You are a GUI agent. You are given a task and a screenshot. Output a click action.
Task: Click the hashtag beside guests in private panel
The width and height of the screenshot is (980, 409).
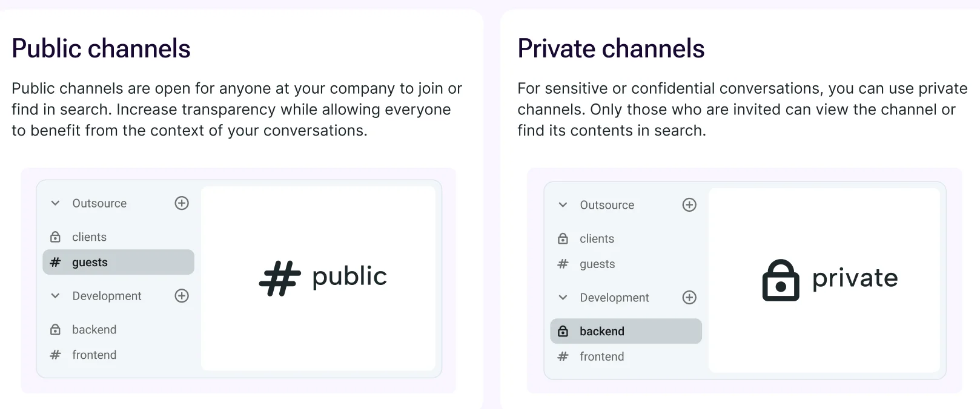tap(563, 264)
